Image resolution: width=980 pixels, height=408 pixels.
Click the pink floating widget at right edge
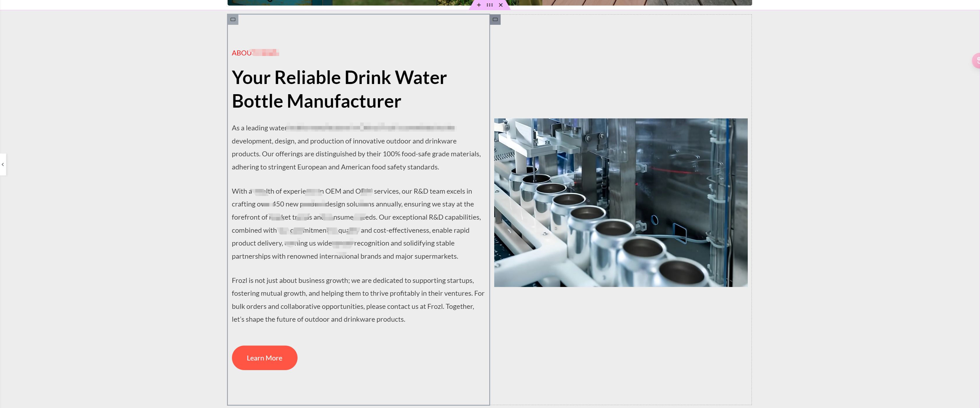[x=977, y=61]
